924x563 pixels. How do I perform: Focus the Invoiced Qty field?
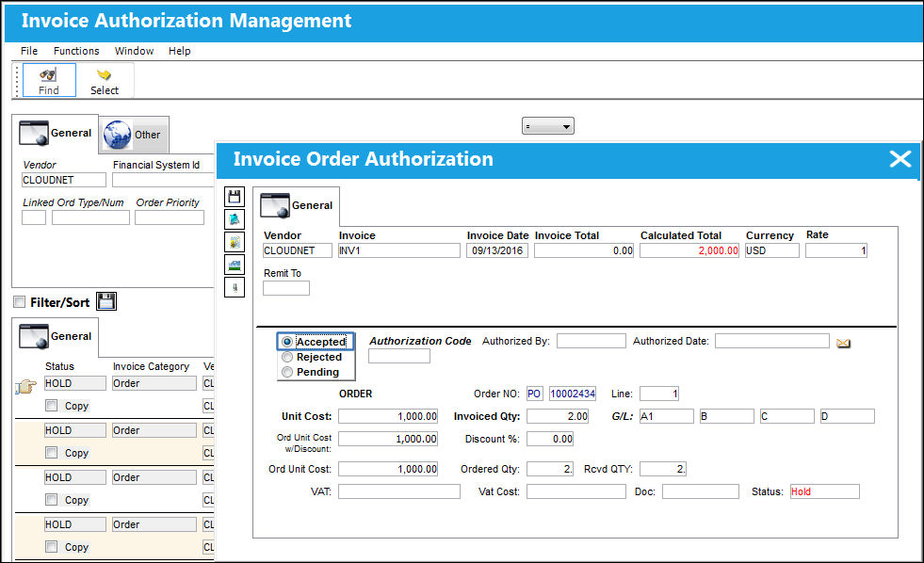click(558, 416)
